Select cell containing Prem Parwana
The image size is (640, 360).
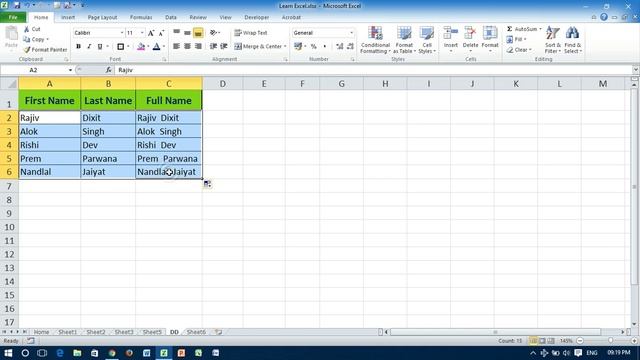click(169, 158)
